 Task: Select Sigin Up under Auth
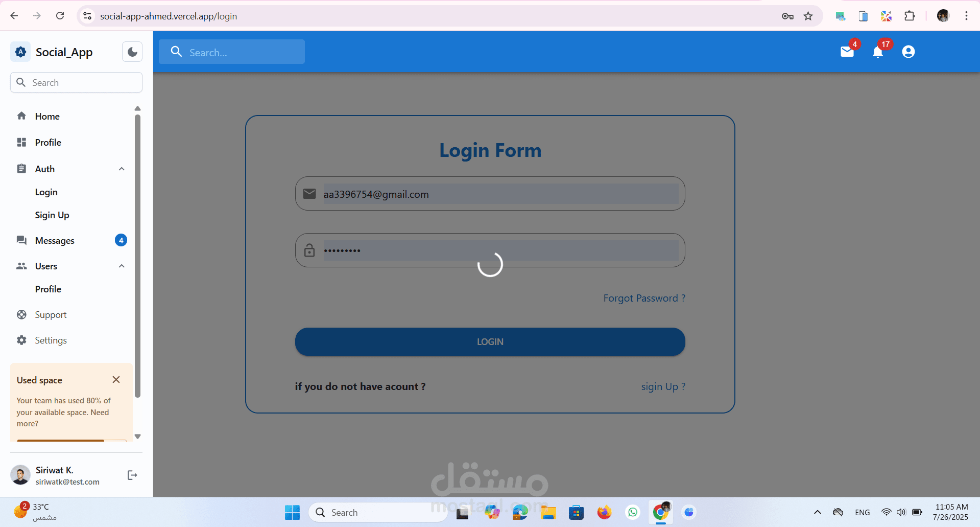[x=52, y=215]
